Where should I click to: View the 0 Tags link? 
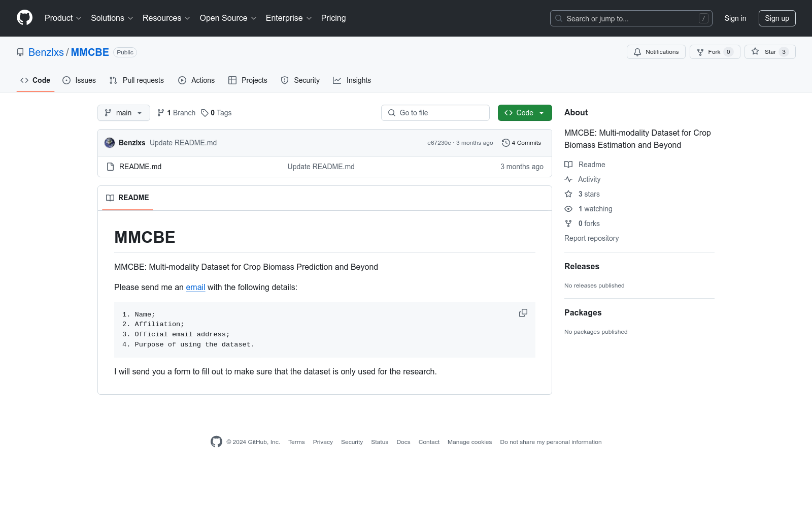[216, 113]
